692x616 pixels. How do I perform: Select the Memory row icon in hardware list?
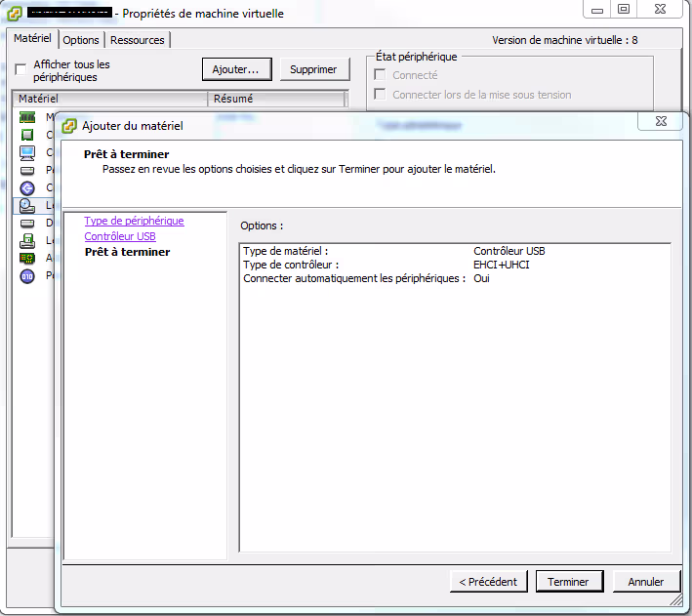pos(27,117)
